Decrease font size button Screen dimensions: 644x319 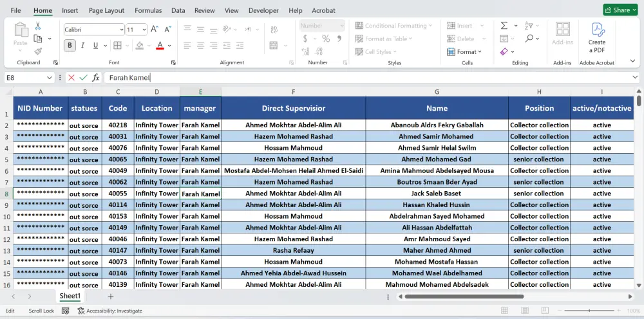pyautogui.click(x=167, y=29)
